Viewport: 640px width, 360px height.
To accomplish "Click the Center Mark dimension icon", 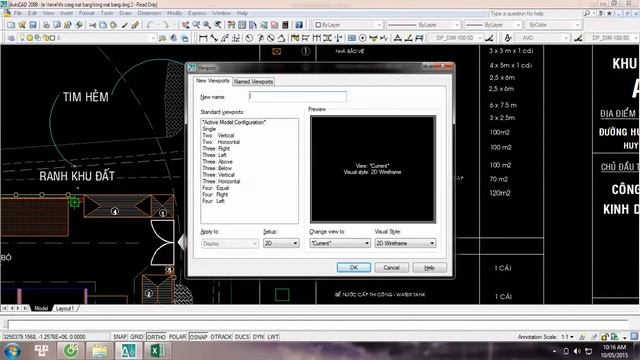I will (362, 38).
